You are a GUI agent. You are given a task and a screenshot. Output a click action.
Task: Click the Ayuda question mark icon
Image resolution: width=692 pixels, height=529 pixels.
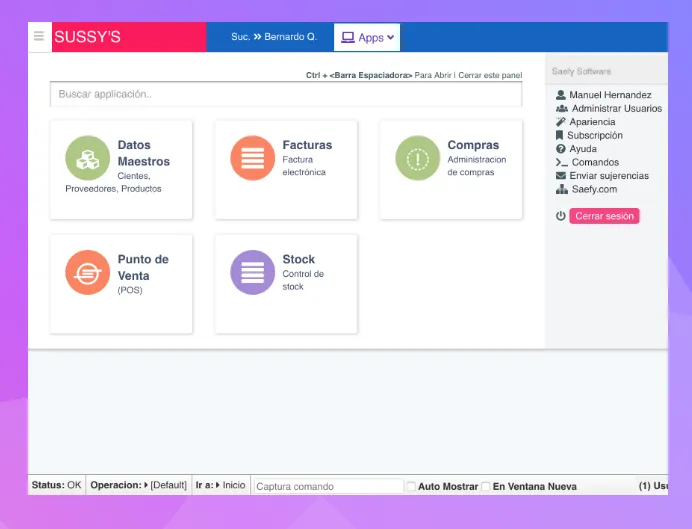pyautogui.click(x=560, y=149)
